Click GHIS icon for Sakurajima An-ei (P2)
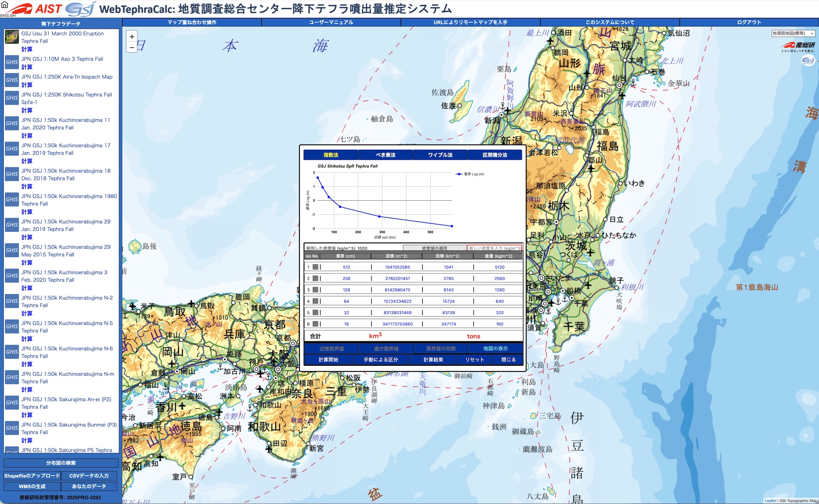 12,403
